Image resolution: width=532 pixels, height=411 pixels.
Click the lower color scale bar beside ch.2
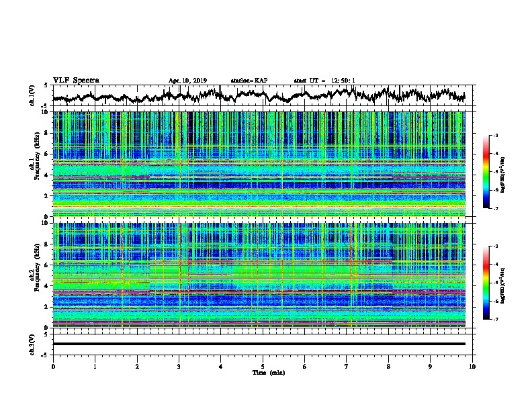click(486, 283)
